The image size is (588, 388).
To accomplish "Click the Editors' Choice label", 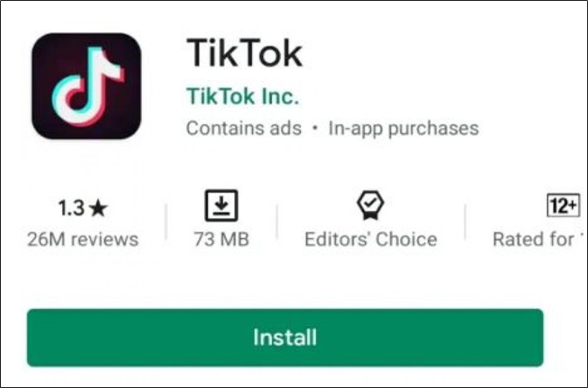I will (x=370, y=239).
